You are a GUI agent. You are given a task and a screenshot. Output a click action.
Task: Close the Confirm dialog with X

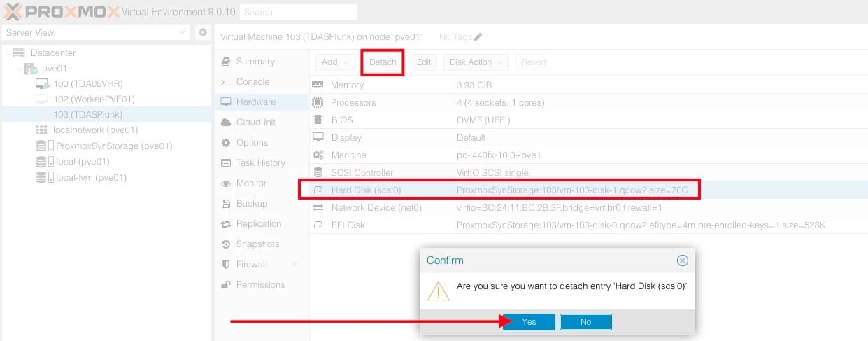click(683, 260)
